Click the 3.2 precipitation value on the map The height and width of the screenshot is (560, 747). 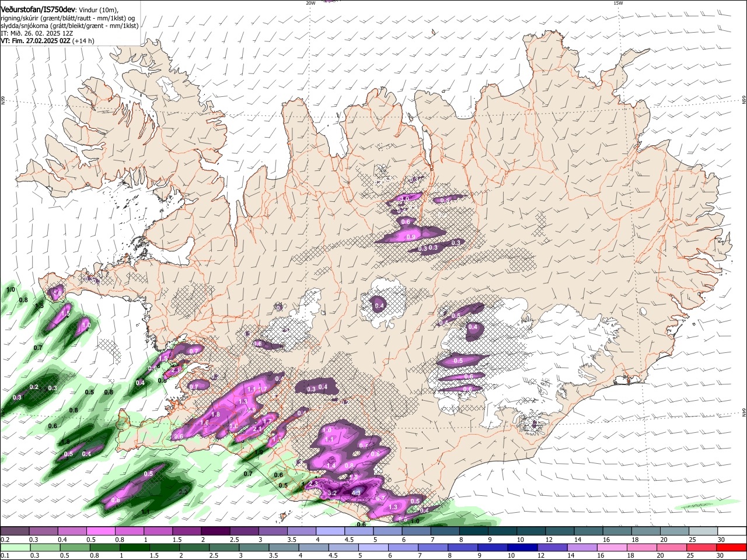point(333,493)
